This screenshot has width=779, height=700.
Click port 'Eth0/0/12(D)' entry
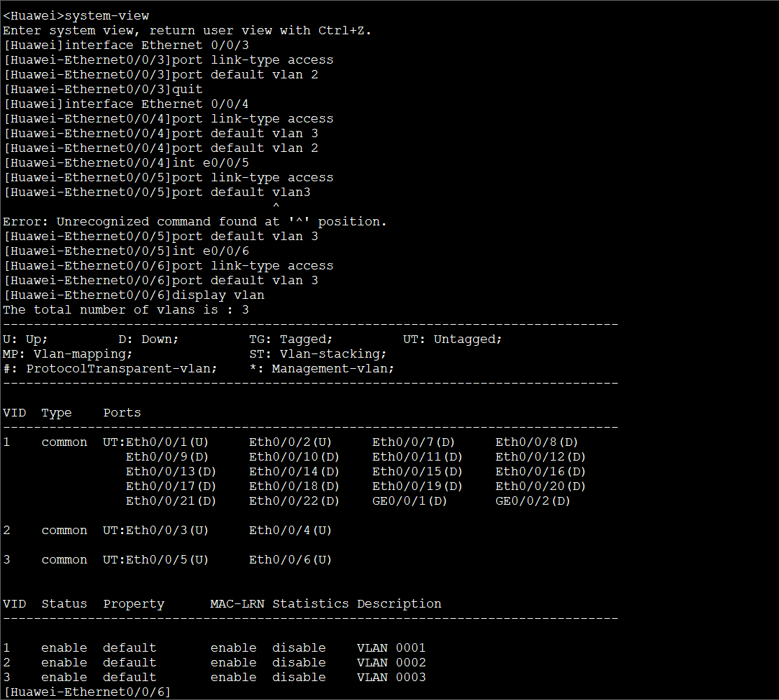(x=541, y=457)
